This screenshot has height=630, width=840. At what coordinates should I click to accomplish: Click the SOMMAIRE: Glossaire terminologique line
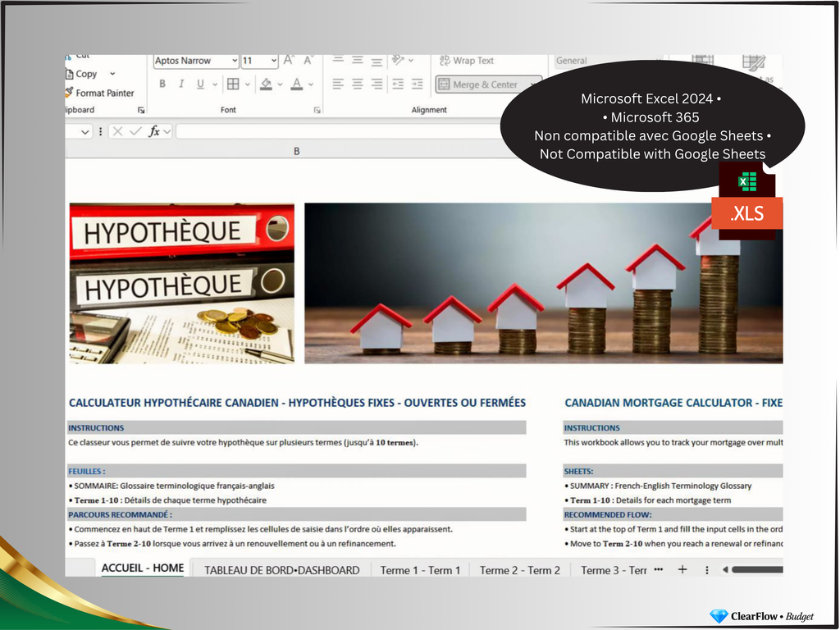click(x=171, y=486)
